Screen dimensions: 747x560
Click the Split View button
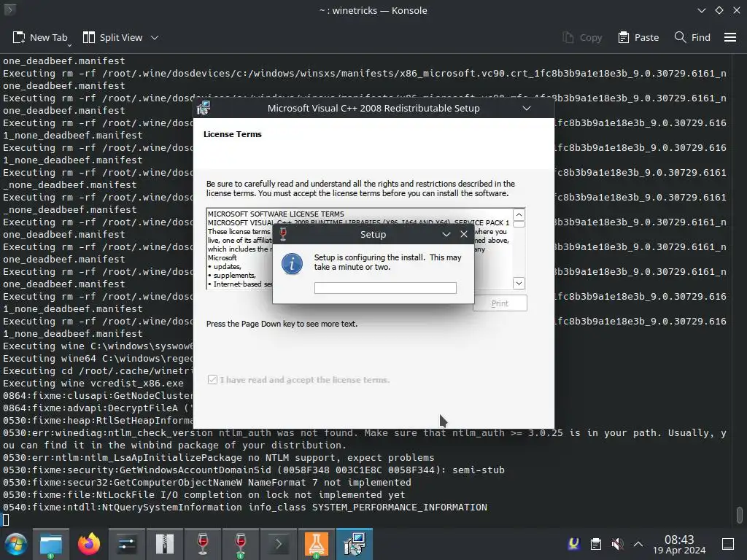113,38
